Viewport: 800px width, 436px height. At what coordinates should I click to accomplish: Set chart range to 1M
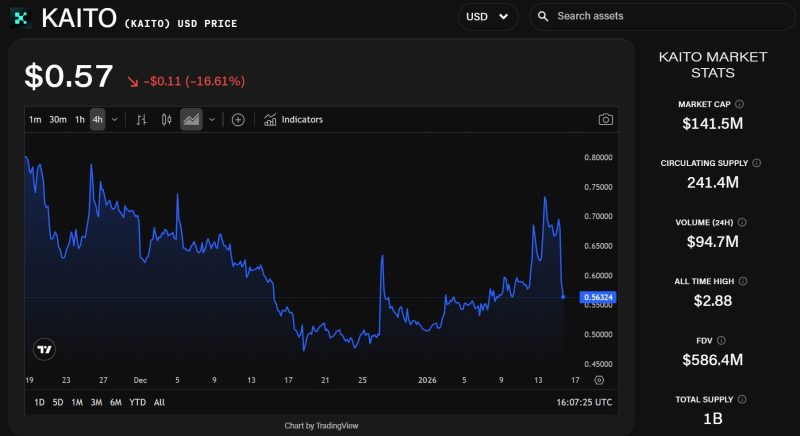point(76,402)
